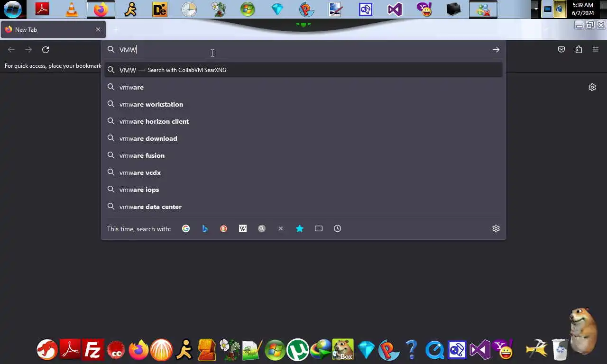
Task: Open the analog clock app in the taskbar
Action: pyautogui.click(x=189, y=9)
